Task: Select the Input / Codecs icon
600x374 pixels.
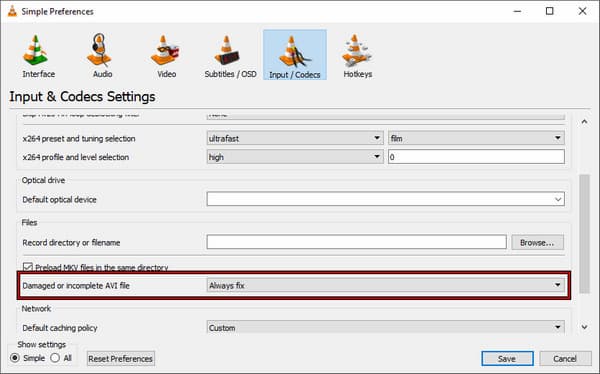Action: 295,55
